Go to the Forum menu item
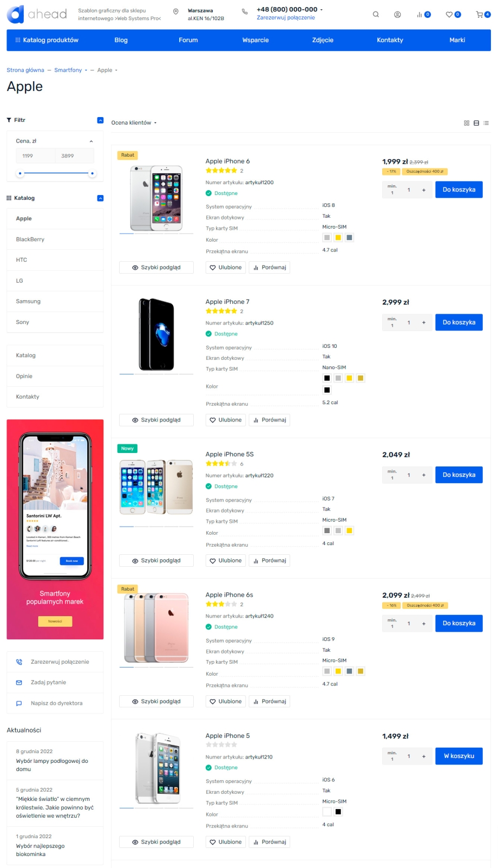Screen dimensions: 498x868 tap(188, 40)
